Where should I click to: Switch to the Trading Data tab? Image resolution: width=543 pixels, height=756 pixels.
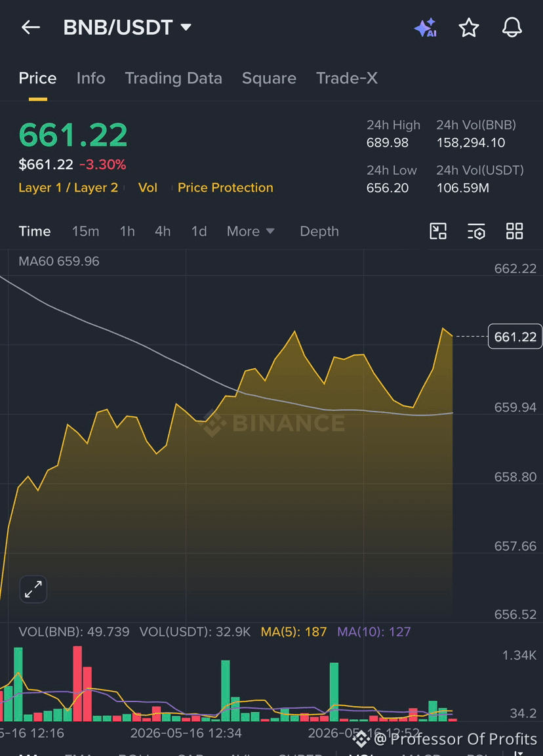tap(173, 78)
